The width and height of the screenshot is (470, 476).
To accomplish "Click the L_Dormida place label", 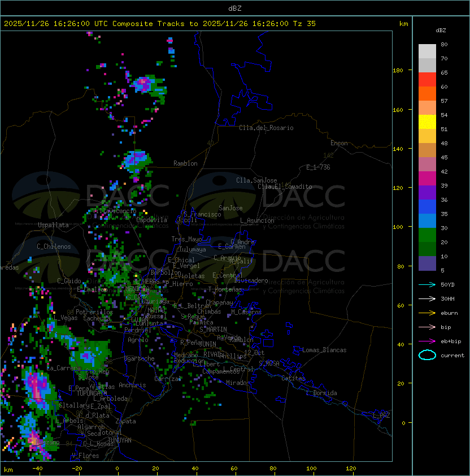I will pyautogui.click(x=321, y=393).
